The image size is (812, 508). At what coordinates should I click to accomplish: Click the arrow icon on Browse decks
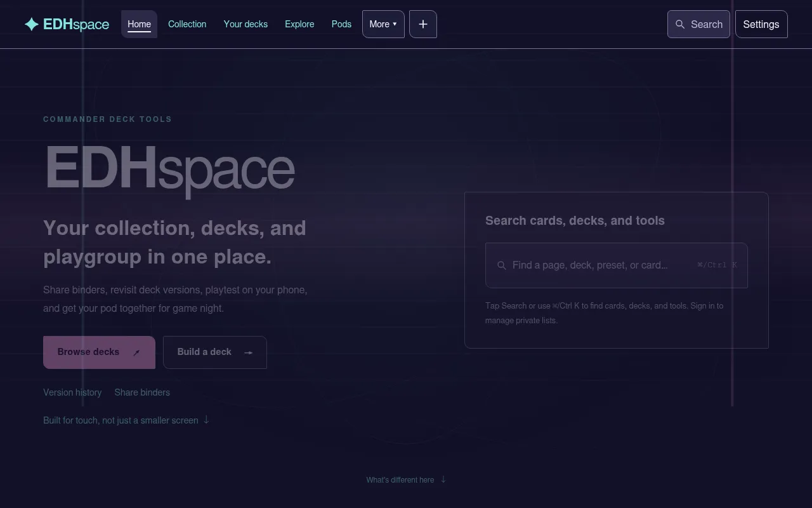(x=136, y=352)
